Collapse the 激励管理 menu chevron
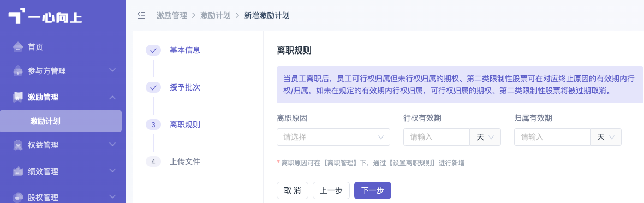 (x=112, y=97)
